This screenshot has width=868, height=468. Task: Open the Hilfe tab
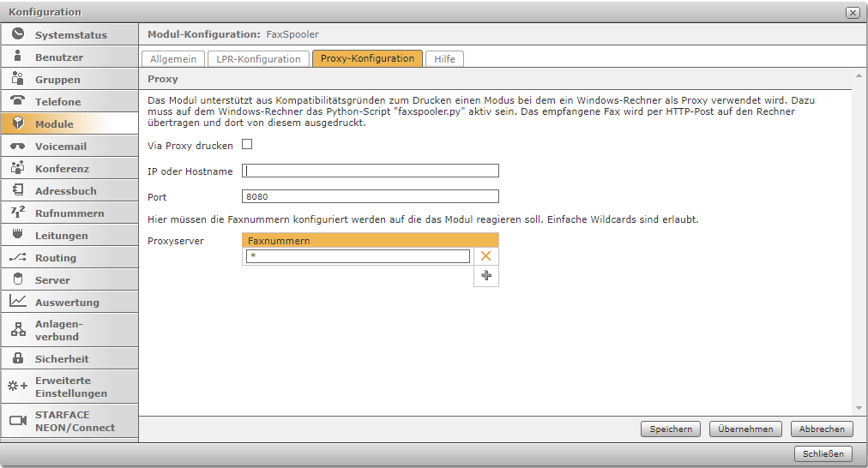[x=444, y=59]
